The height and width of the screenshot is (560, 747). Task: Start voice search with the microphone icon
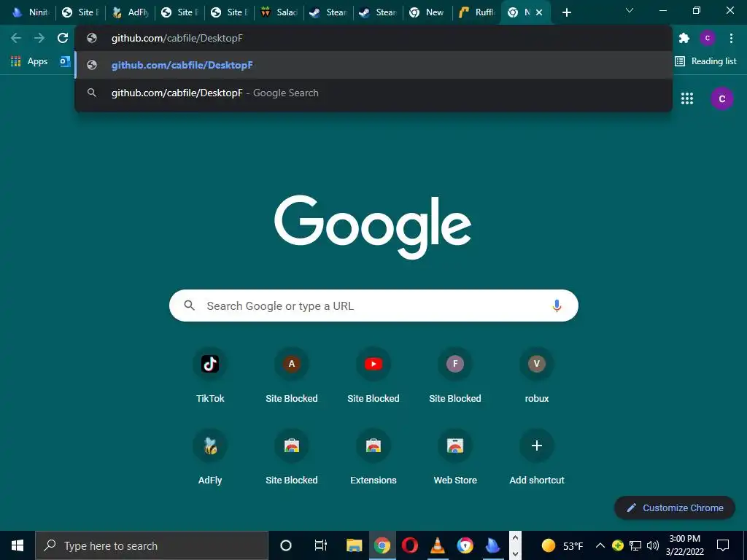[x=557, y=306]
